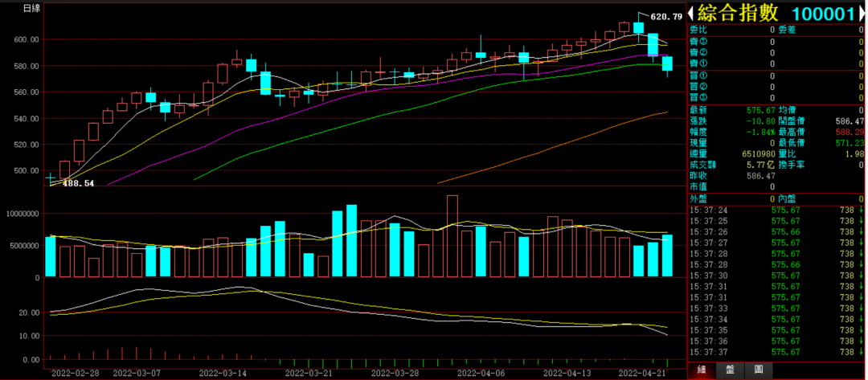The image size is (868, 380).
Task: Click the 1.98 volume ratio value
Action: point(854,153)
